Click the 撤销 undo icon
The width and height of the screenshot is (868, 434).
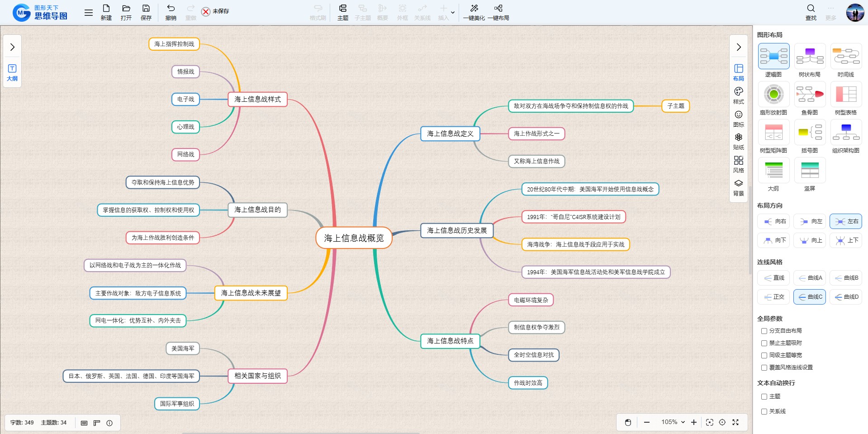pos(171,9)
